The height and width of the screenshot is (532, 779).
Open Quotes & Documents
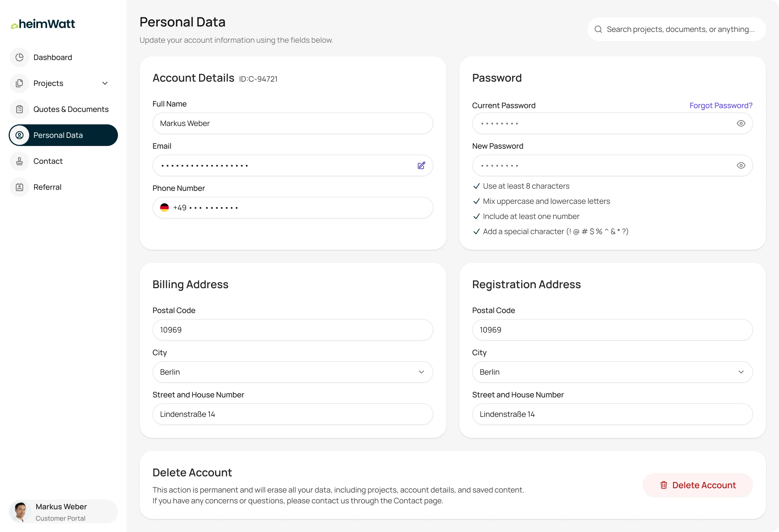point(63,109)
